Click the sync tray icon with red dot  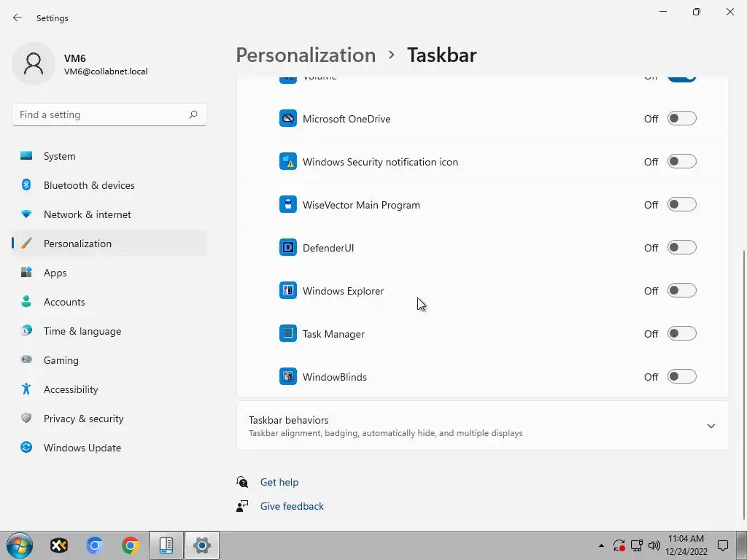pos(619,545)
